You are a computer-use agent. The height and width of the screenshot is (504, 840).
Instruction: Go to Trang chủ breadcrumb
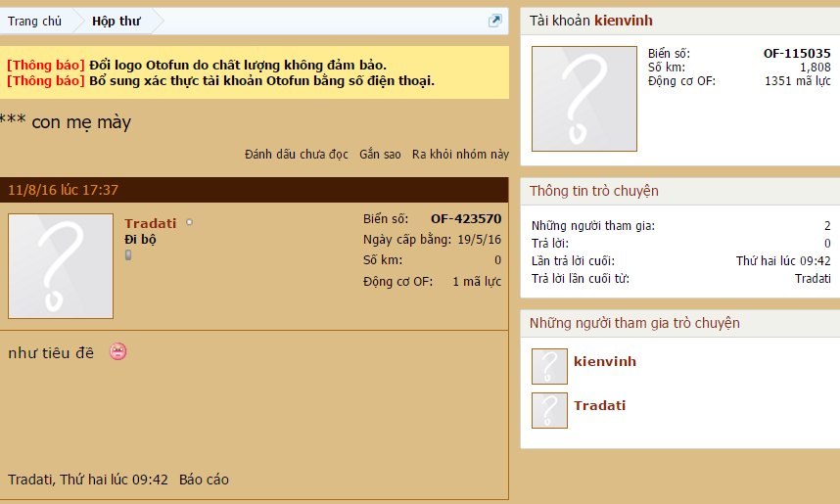point(35,21)
